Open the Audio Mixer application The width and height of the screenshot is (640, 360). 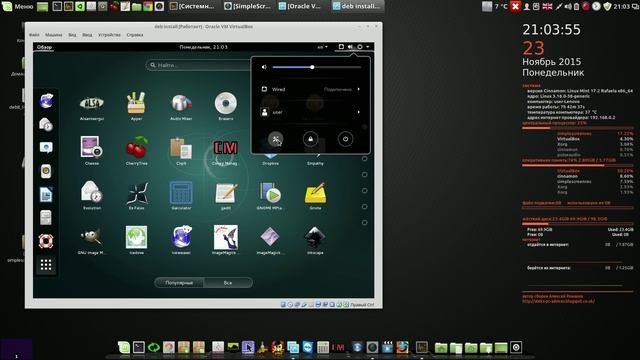point(181,104)
